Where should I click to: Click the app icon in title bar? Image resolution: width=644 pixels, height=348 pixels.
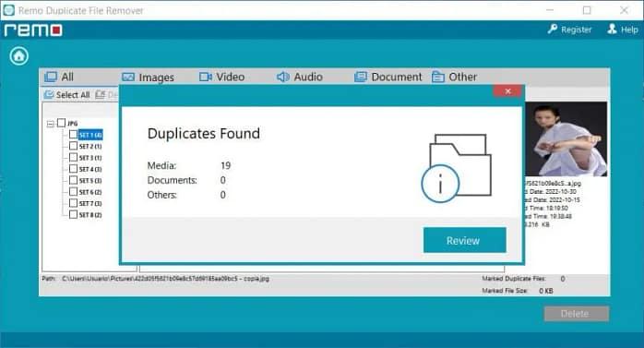tap(8, 10)
